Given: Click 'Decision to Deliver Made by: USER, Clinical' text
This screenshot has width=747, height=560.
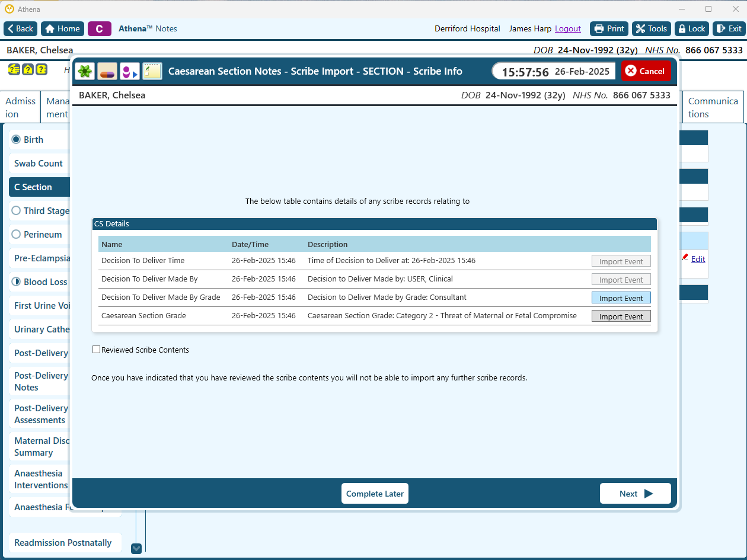Looking at the screenshot, I should tap(380, 279).
